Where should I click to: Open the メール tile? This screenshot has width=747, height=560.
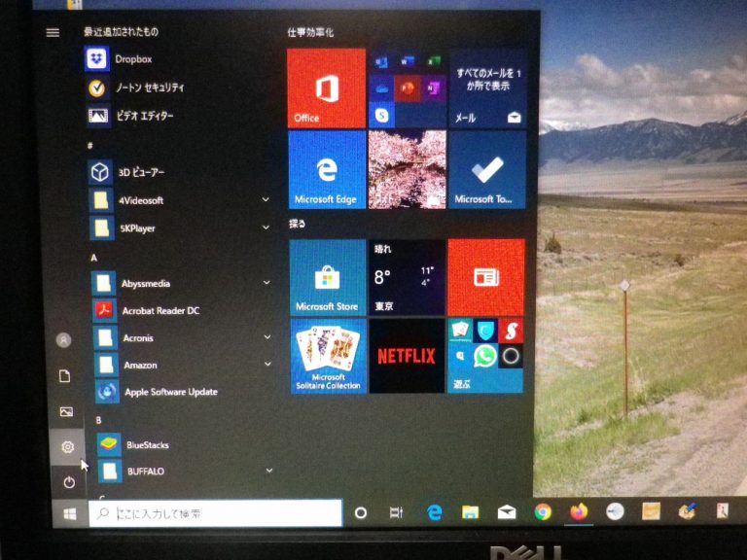(x=487, y=89)
